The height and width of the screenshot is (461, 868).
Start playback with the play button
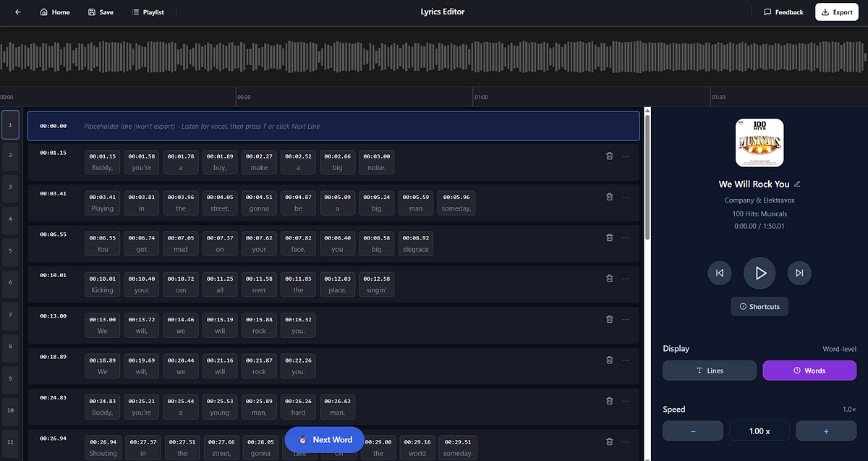[x=759, y=273]
